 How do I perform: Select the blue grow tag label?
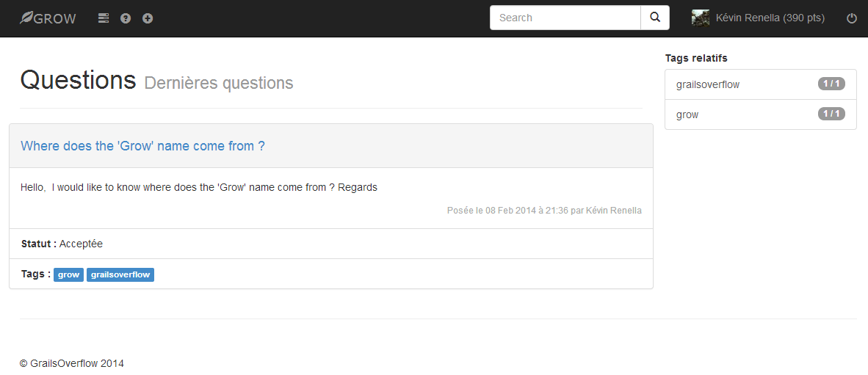point(68,275)
